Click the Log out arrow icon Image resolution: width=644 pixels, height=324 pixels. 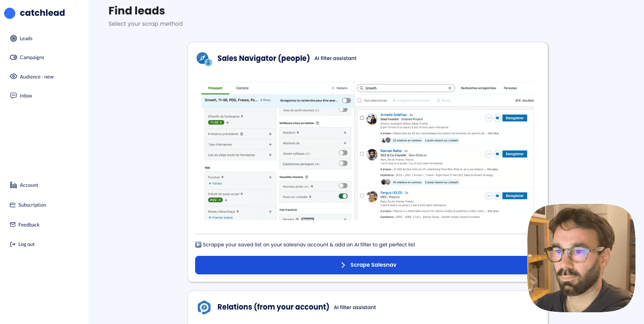(x=13, y=244)
